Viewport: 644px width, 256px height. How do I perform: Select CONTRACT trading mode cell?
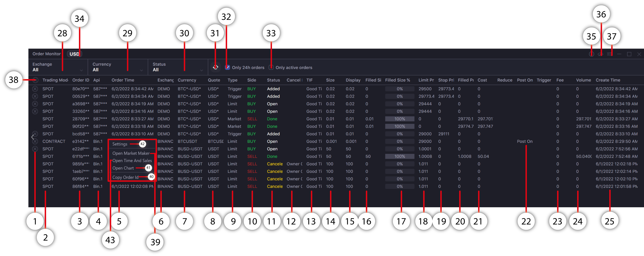54,141
